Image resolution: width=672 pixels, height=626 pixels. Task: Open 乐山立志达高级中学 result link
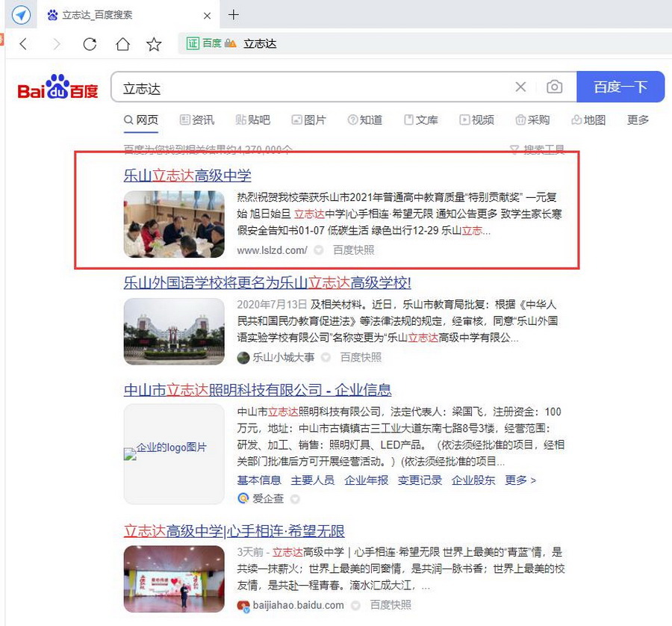(x=187, y=176)
